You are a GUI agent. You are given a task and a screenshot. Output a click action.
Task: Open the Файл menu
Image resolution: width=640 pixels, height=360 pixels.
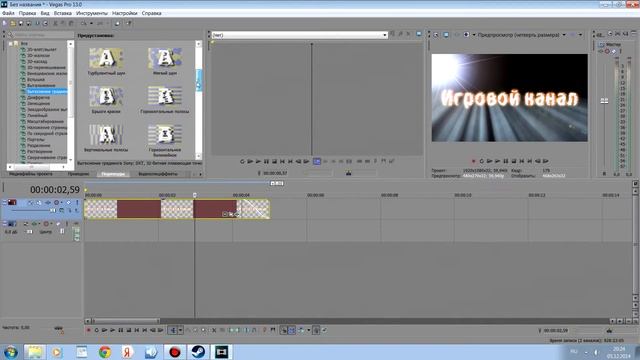point(8,13)
